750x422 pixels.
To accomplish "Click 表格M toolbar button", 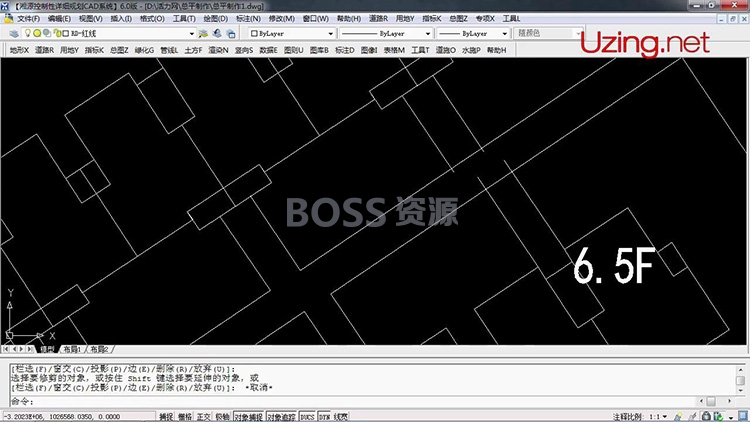I will (394, 50).
